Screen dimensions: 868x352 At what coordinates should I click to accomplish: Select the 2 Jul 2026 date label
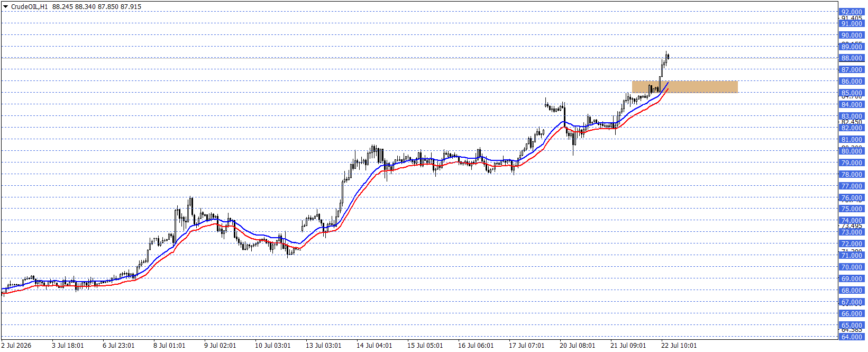pos(16,346)
